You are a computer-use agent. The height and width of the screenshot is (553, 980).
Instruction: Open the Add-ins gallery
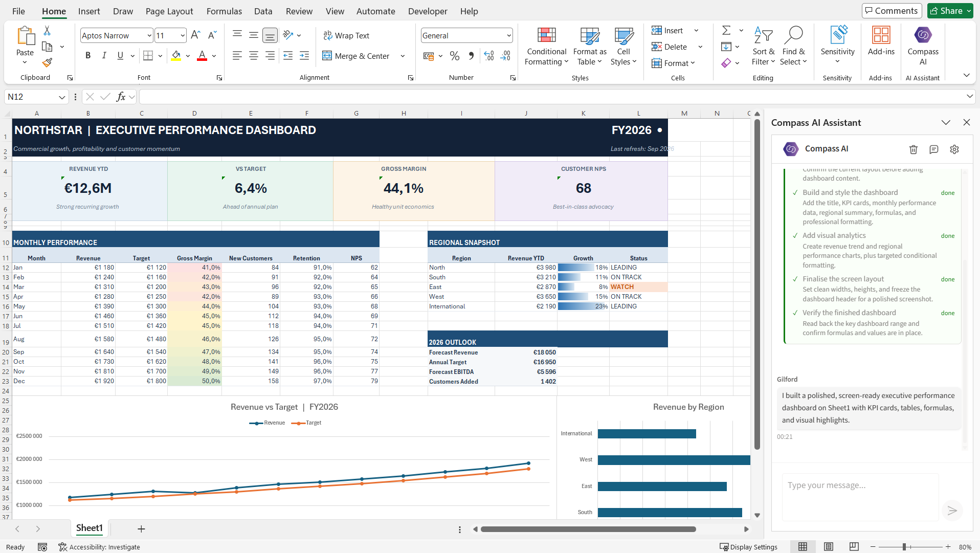coord(881,41)
